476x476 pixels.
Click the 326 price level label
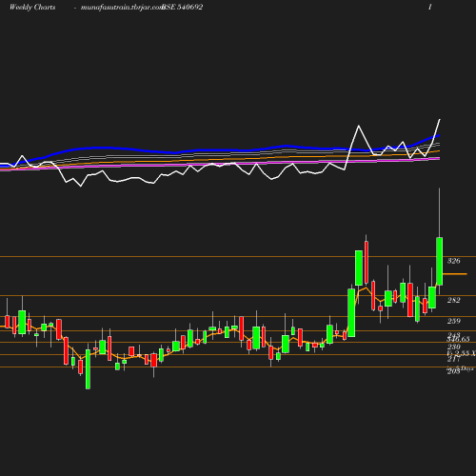[453, 261]
